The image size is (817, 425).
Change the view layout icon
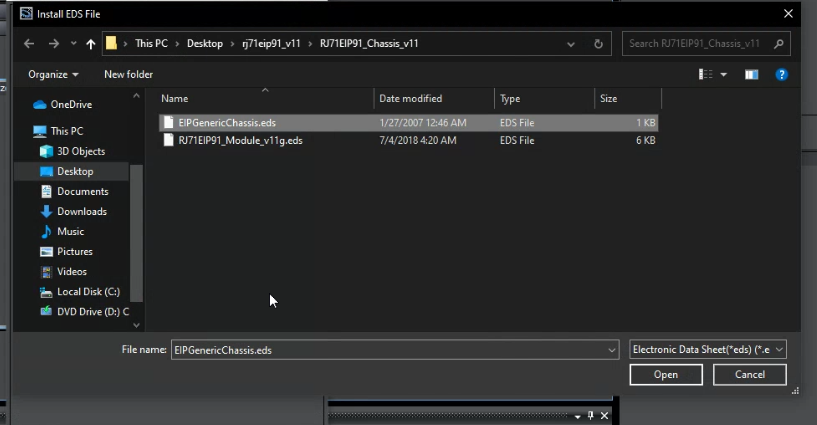pyautogui.click(x=705, y=74)
